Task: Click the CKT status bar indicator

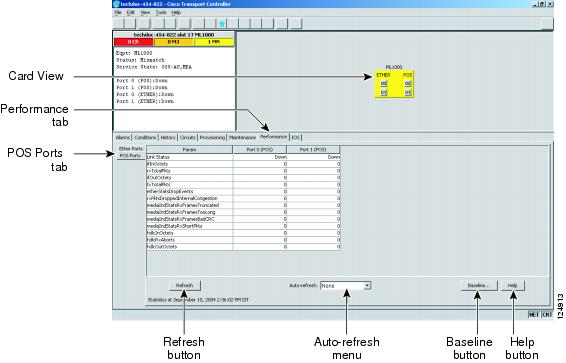Action: [547, 315]
